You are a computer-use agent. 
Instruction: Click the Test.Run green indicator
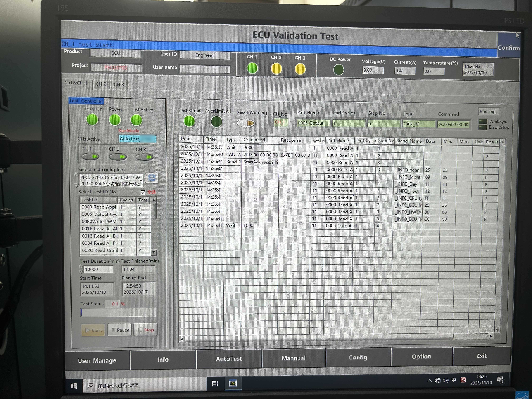[x=92, y=120]
